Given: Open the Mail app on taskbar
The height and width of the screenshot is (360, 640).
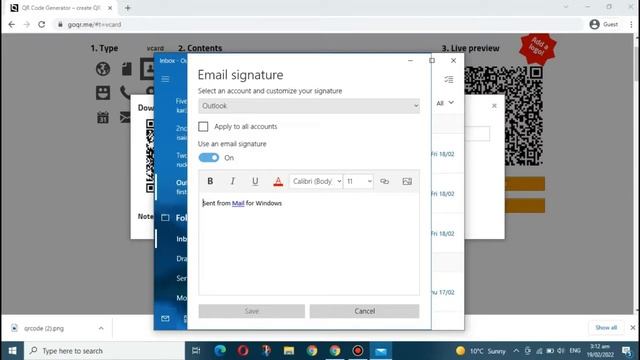Looking at the screenshot, I should click(x=381, y=351).
